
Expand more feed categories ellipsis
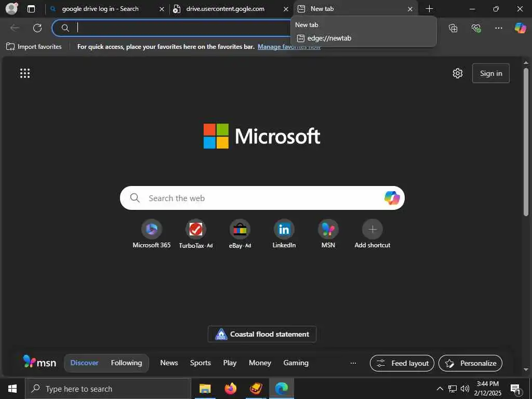coord(353,363)
